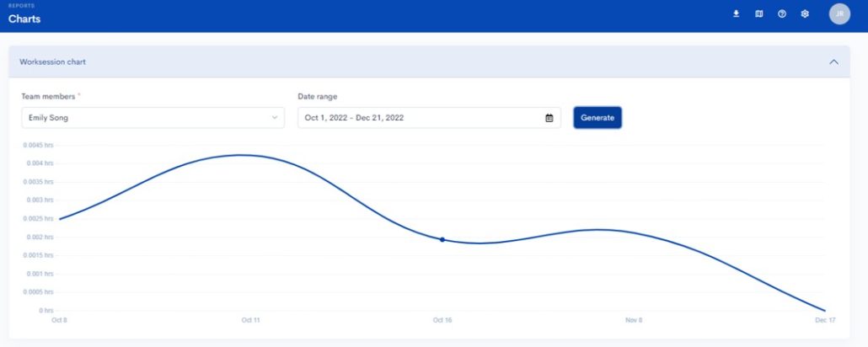Image resolution: width=868 pixels, height=347 pixels.
Task: Select the highlighted data point at Oct 16
Action: (442, 240)
